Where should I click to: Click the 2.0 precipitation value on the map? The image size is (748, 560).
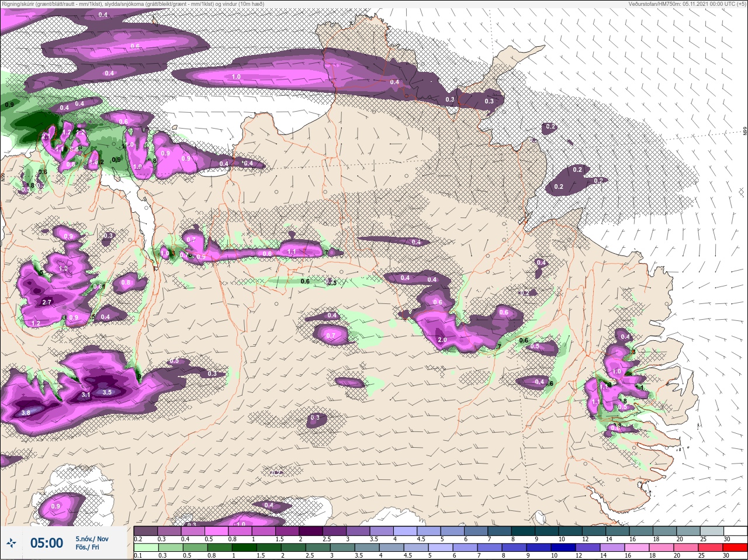[x=442, y=340]
